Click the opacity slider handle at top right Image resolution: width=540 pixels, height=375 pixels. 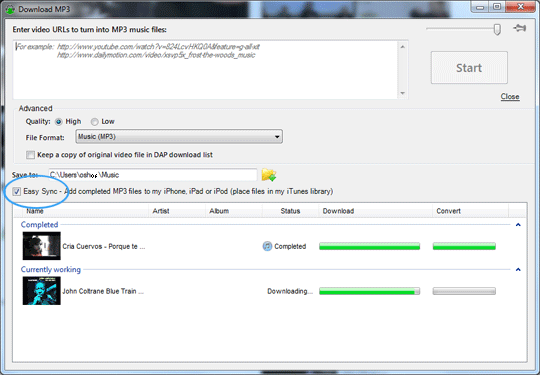click(497, 29)
